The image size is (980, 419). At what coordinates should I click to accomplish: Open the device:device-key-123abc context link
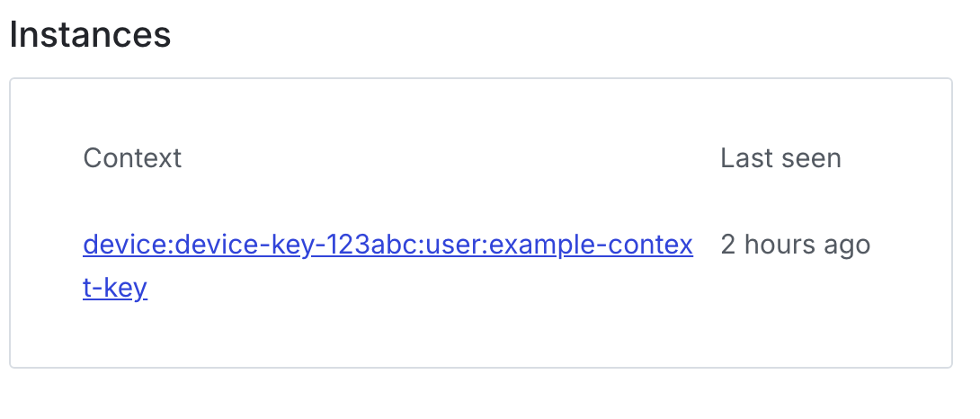[x=387, y=245]
